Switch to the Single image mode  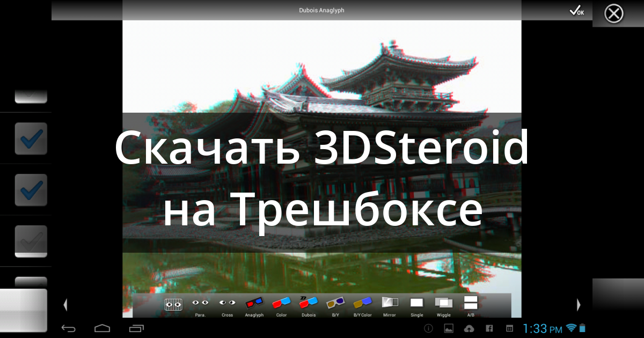coord(417,307)
